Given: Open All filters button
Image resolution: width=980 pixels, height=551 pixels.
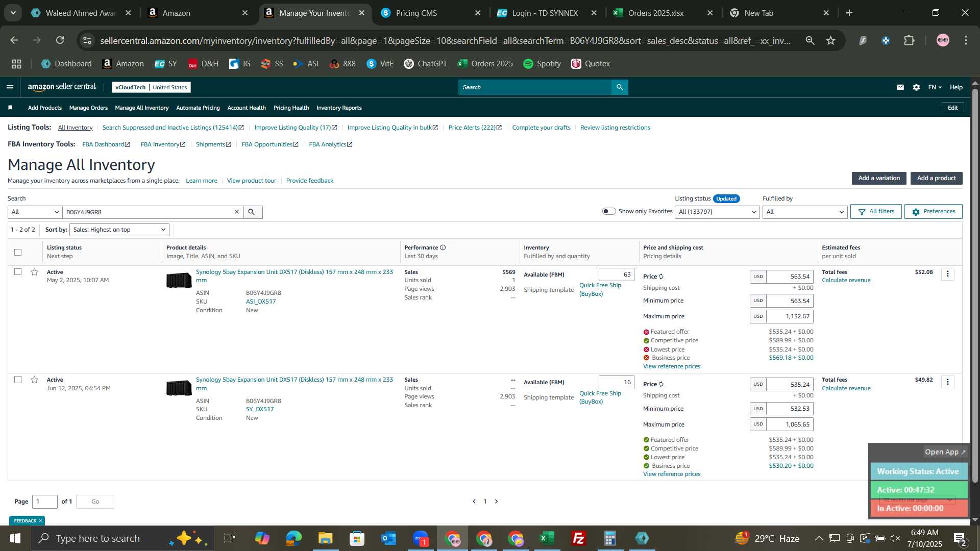Looking at the screenshot, I should pyautogui.click(x=876, y=211).
